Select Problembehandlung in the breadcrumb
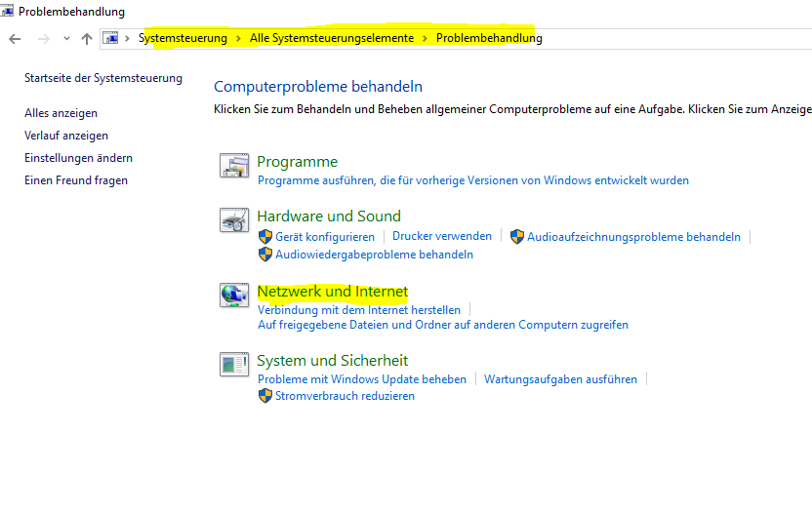Viewport: 812px width, 512px height. (489, 38)
